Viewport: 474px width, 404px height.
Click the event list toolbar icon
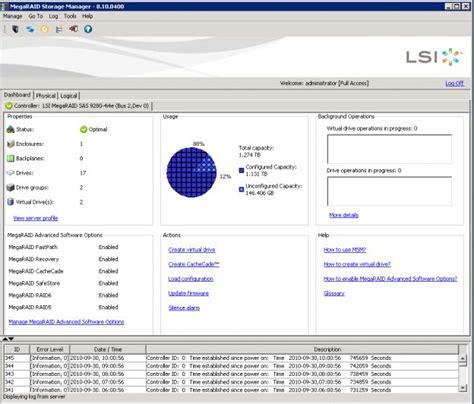[59, 29]
